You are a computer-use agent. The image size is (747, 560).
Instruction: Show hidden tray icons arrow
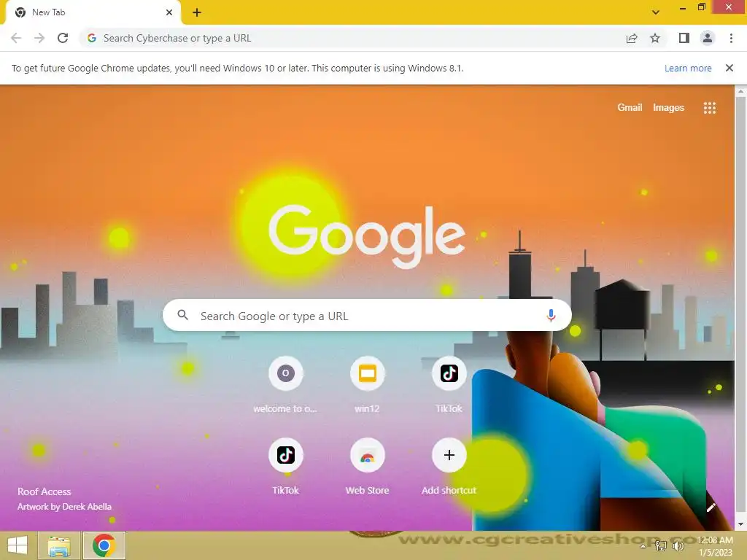click(x=643, y=546)
